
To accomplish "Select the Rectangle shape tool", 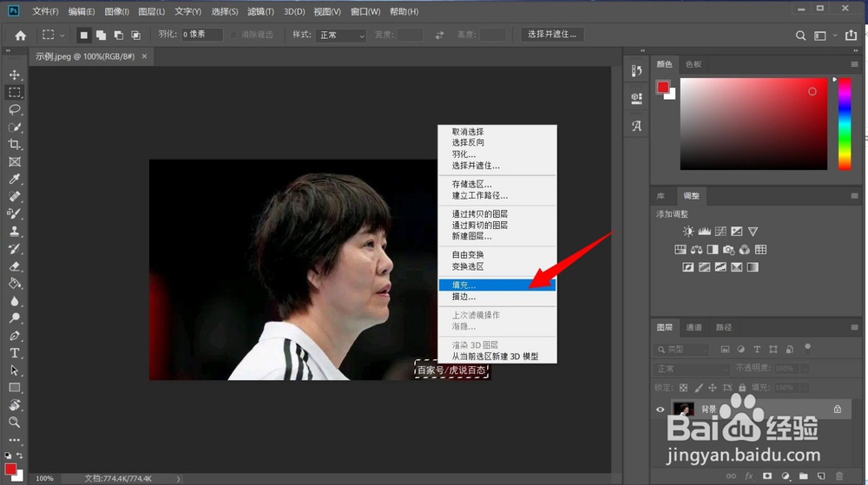I will tap(15, 388).
